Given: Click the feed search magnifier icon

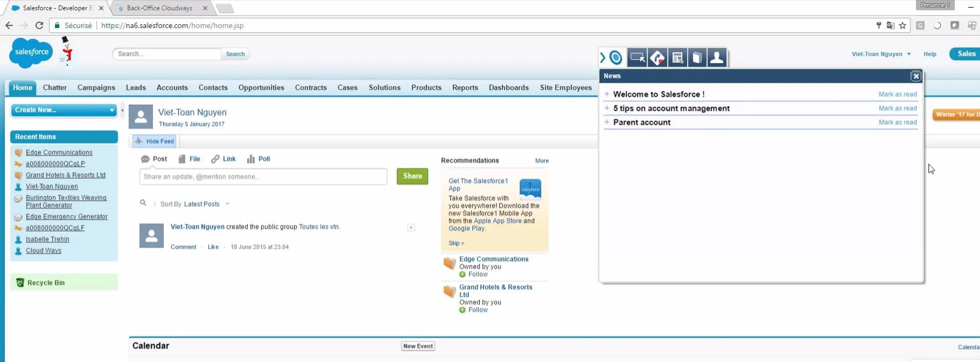Looking at the screenshot, I should coord(143,203).
